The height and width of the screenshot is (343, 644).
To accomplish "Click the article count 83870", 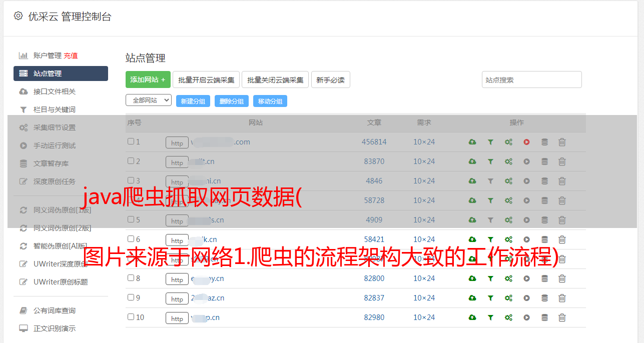I will [x=374, y=161].
